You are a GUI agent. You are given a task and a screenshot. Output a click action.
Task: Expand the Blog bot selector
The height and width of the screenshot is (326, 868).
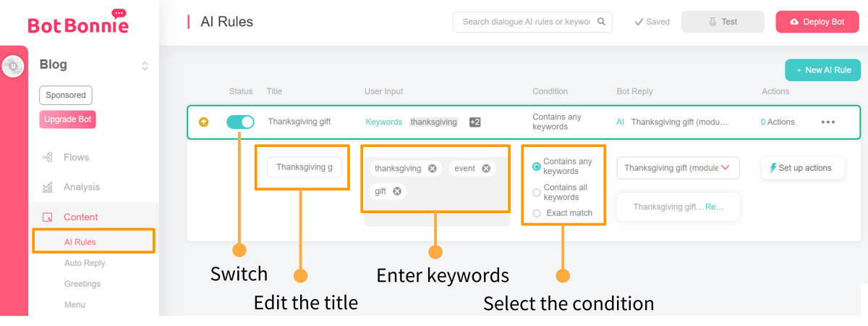pos(145,66)
